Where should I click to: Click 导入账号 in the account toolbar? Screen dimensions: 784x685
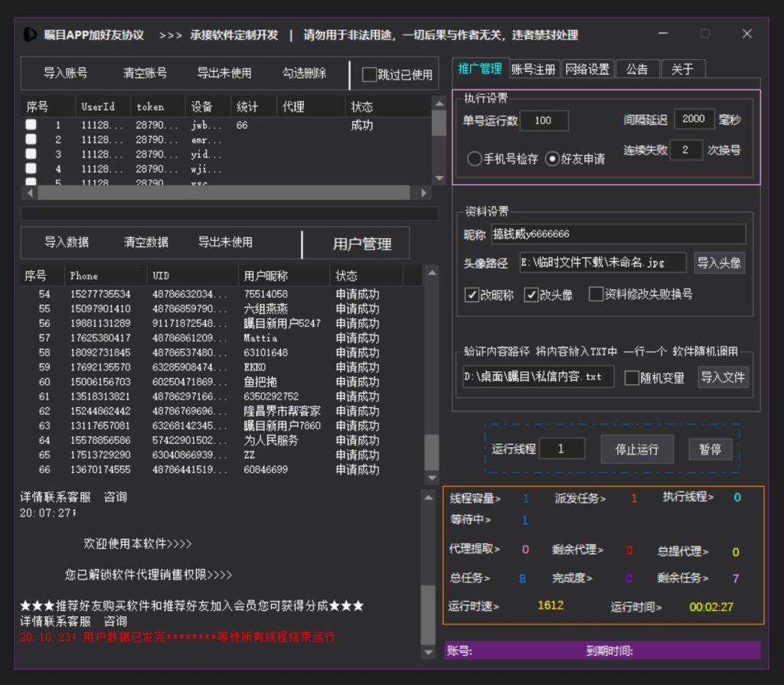pyautogui.click(x=65, y=73)
